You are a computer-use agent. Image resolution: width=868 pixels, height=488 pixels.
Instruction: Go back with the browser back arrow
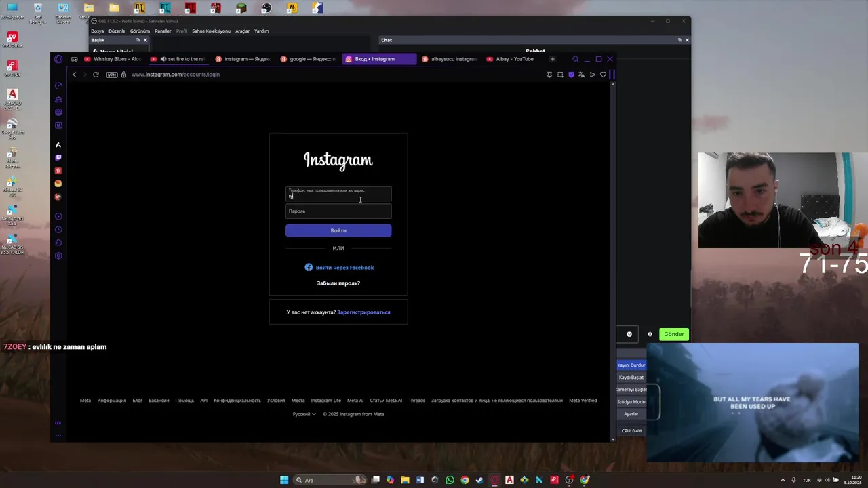[75, 75]
